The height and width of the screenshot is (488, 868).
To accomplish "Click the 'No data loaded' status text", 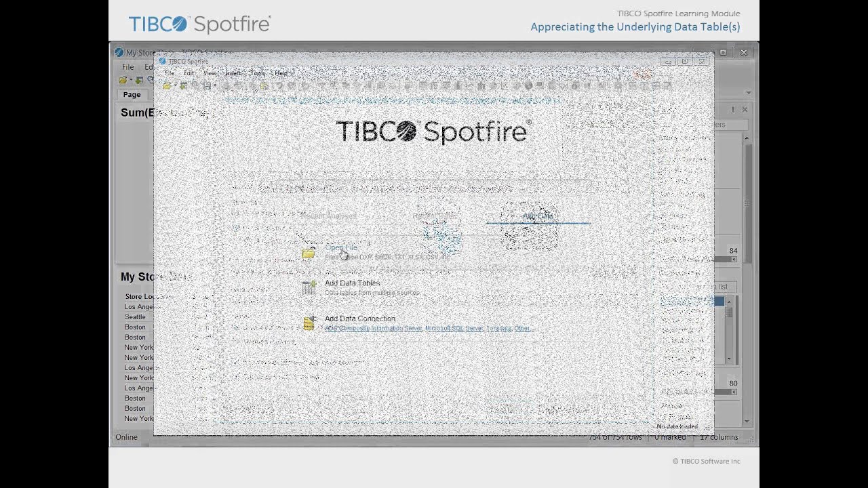I will click(x=677, y=426).
